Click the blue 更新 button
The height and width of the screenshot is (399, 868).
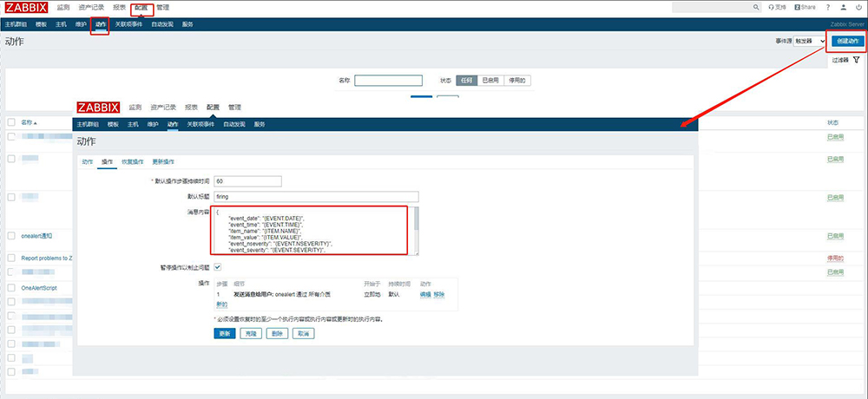pyautogui.click(x=224, y=334)
